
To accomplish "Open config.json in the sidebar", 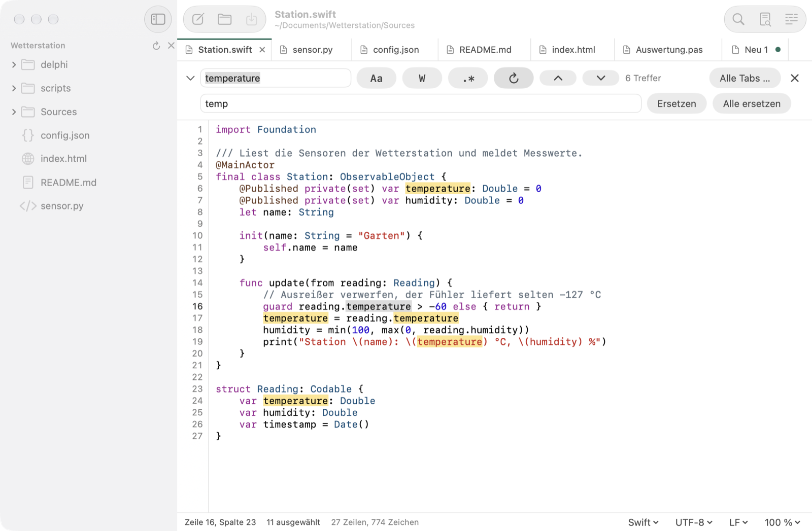I will coord(65,135).
